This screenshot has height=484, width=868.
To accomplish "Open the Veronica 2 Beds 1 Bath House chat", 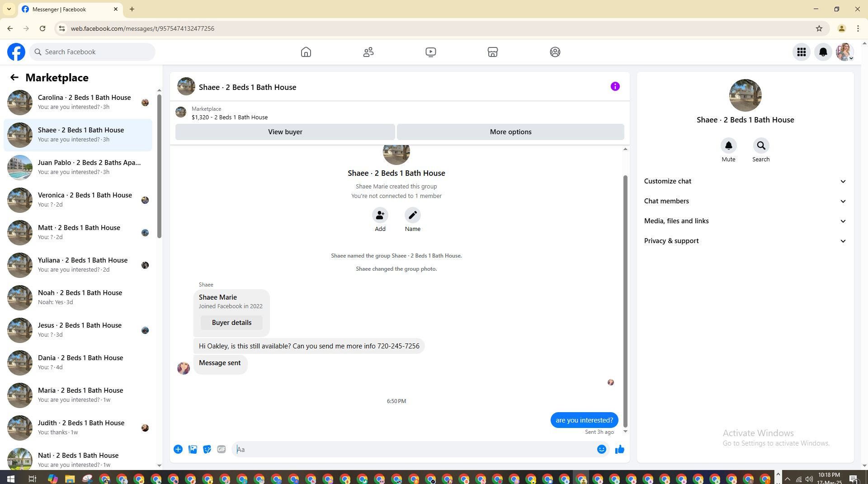I will pos(78,200).
